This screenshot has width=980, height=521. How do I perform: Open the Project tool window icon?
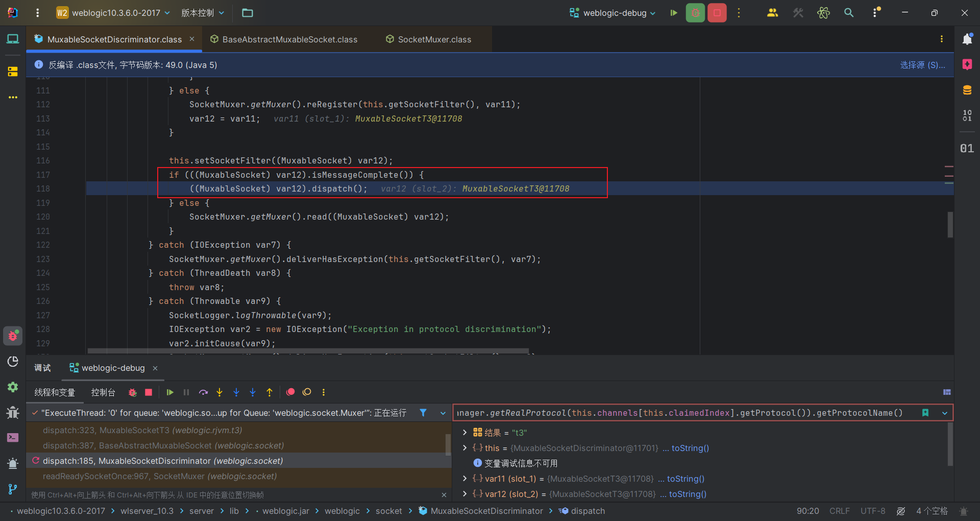point(13,39)
